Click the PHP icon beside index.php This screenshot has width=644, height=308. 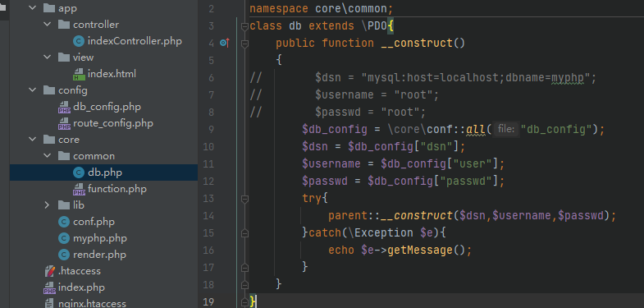(49, 287)
